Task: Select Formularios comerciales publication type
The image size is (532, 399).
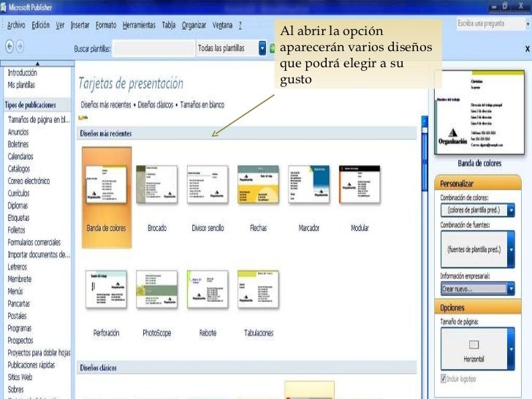Action: tap(34, 243)
